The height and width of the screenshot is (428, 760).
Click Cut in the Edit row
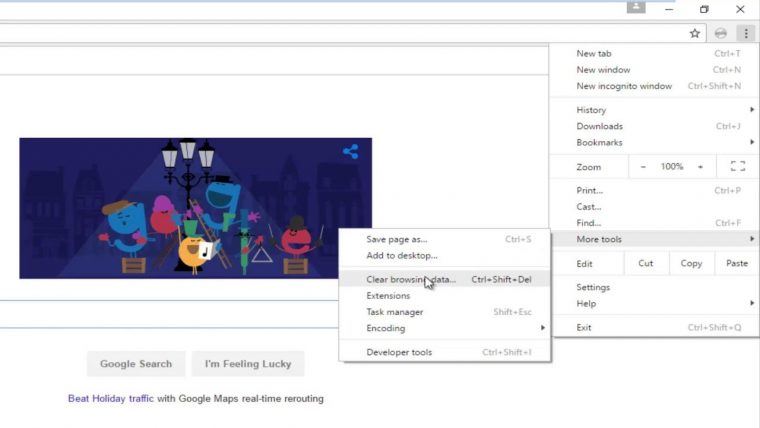point(646,263)
